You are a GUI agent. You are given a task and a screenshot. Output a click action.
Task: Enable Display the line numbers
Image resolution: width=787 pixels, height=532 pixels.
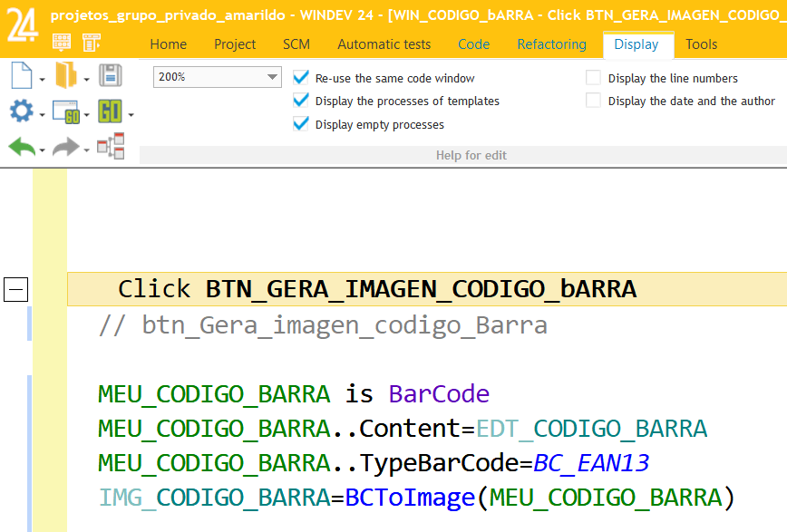click(593, 78)
